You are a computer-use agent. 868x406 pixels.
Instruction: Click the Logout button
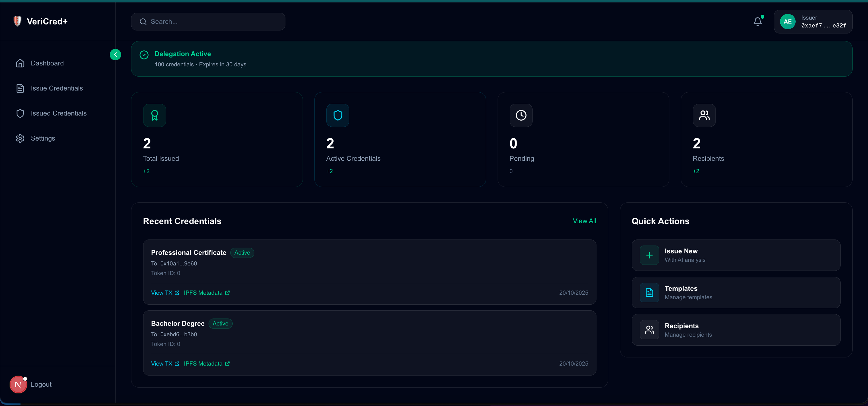(41, 384)
